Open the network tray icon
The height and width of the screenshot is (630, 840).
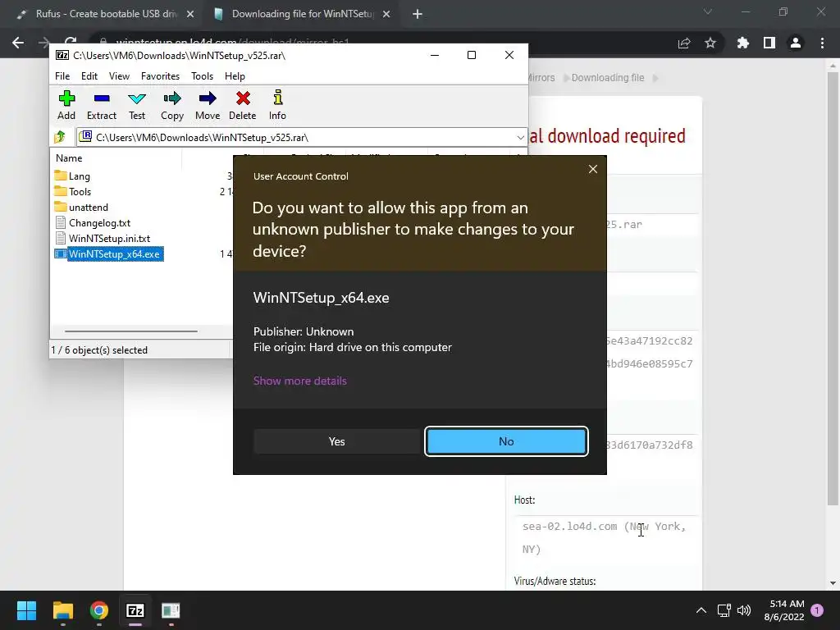724,610
